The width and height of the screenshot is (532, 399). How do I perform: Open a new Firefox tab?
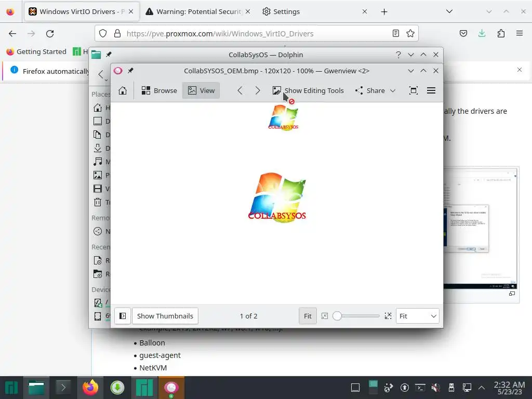[x=384, y=12]
